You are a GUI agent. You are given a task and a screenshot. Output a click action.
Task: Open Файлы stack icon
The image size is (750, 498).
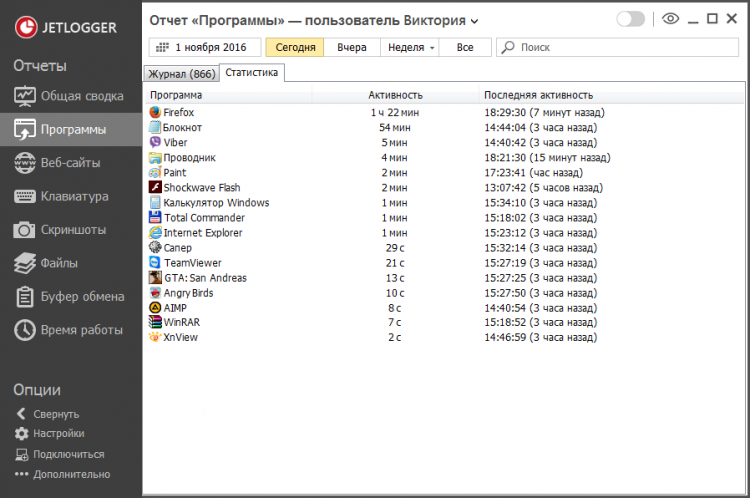[24, 263]
